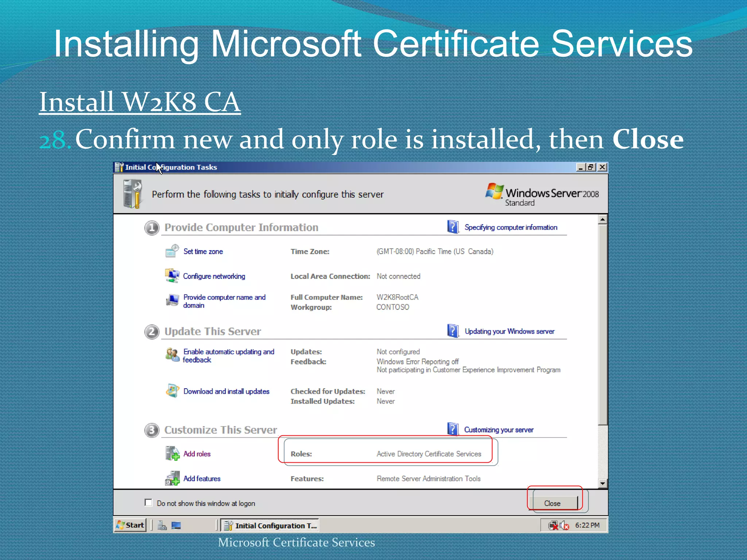The image size is (747, 560).
Task: Click Update This Server section heading
Action: click(x=213, y=331)
